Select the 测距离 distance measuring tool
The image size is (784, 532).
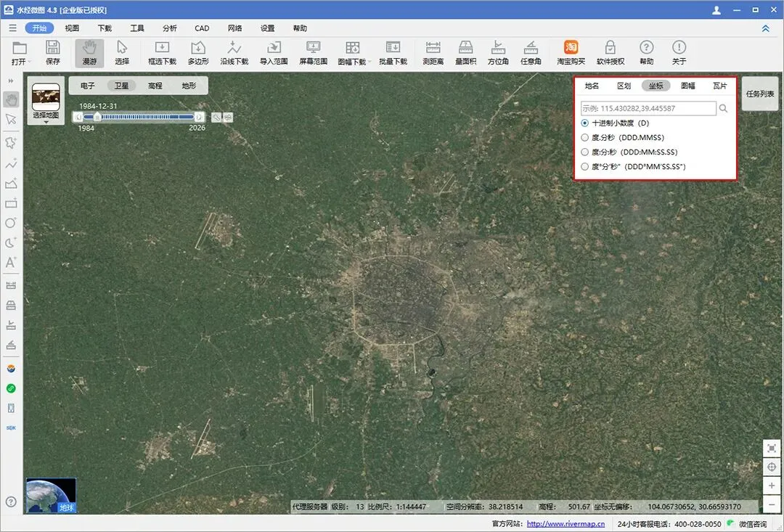tap(433, 53)
